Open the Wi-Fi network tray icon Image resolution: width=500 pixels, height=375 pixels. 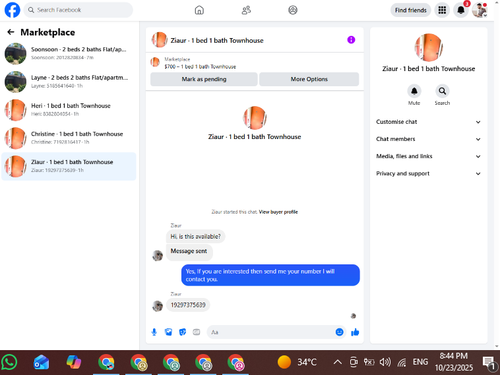pyautogui.click(x=402, y=362)
